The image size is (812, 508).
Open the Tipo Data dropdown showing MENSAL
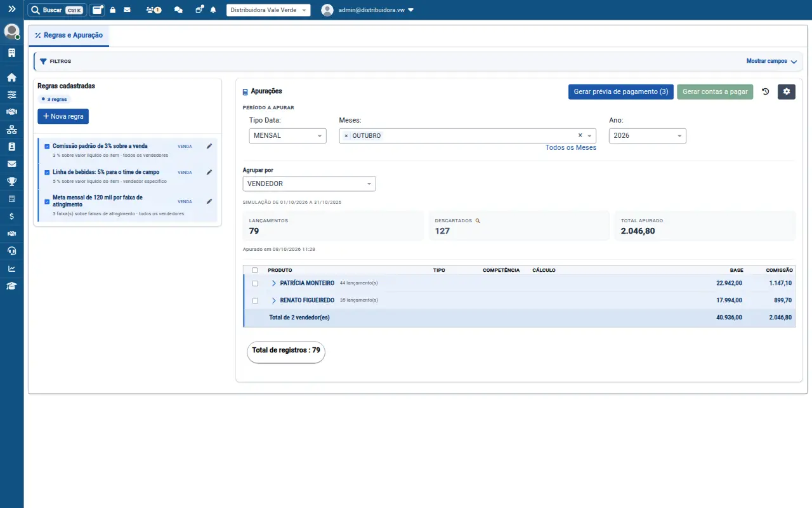coord(287,135)
